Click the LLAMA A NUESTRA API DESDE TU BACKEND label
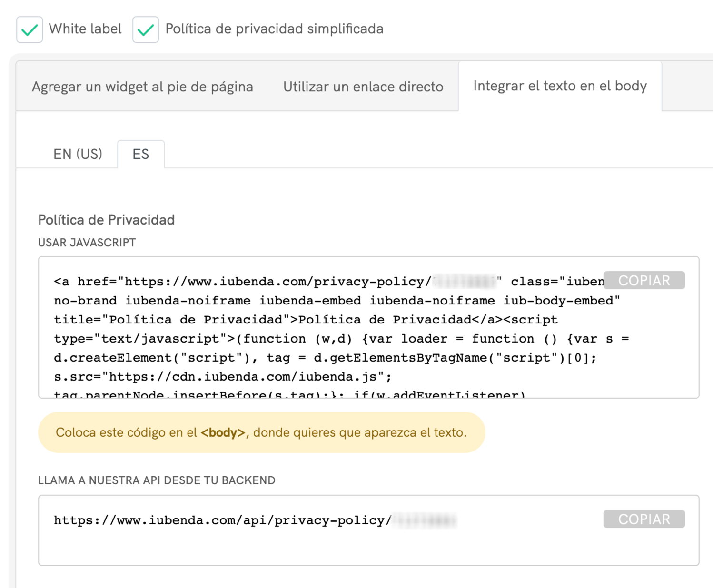 [x=157, y=480]
